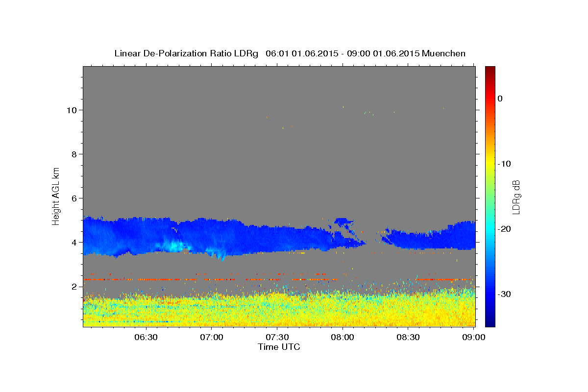Click the colorbar value -30
The width and height of the screenshot is (588, 392).
tap(505, 294)
